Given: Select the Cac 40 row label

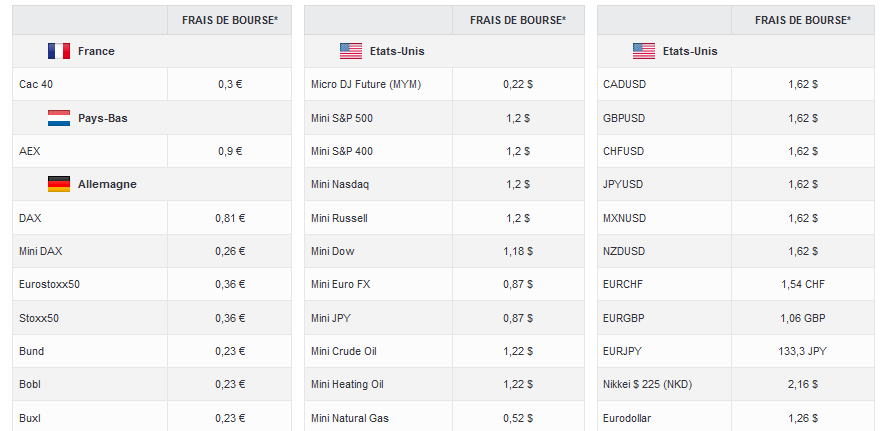Looking at the screenshot, I should 36,84.
